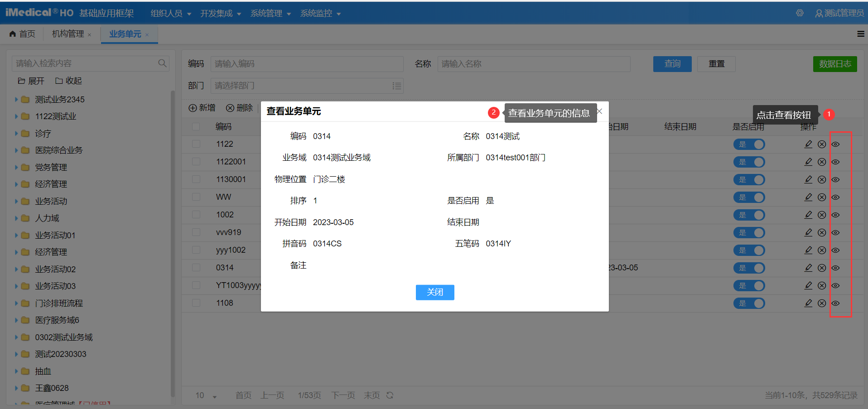
Task: Click the edit pencil icon in row YT1003yyyy
Action: point(808,285)
